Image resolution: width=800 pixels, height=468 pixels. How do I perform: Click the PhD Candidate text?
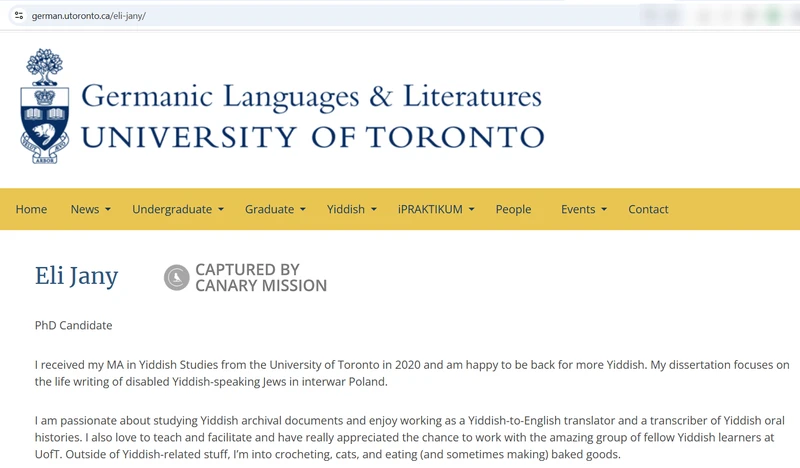73,326
